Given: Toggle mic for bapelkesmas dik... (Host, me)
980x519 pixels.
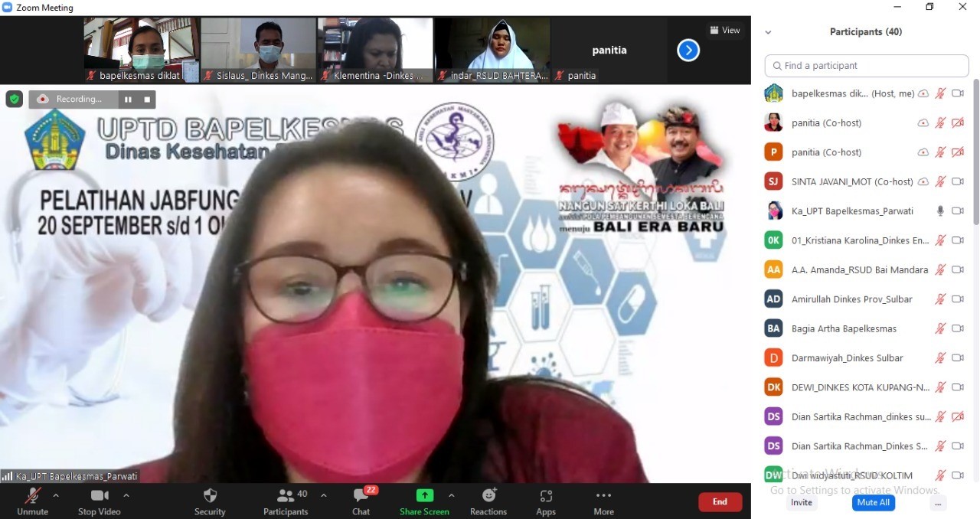Looking at the screenshot, I should coord(940,93).
